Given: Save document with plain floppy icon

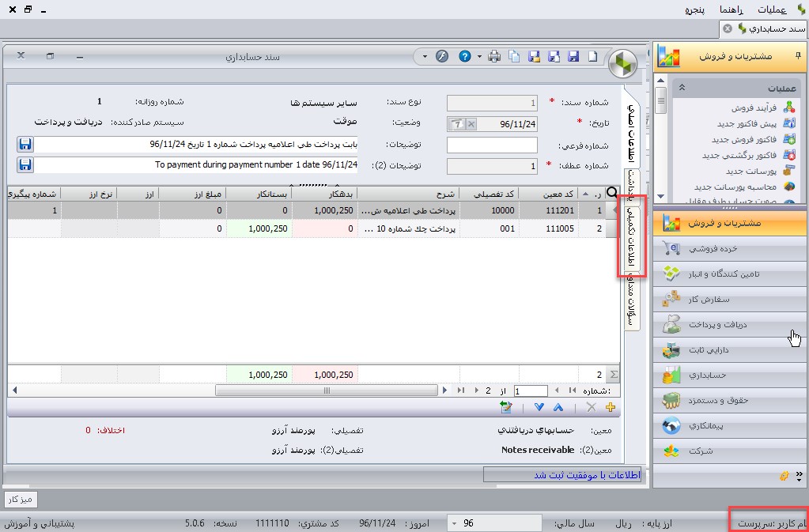Looking at the screenshot, I should pyautogui.click(x=573, y=56).
